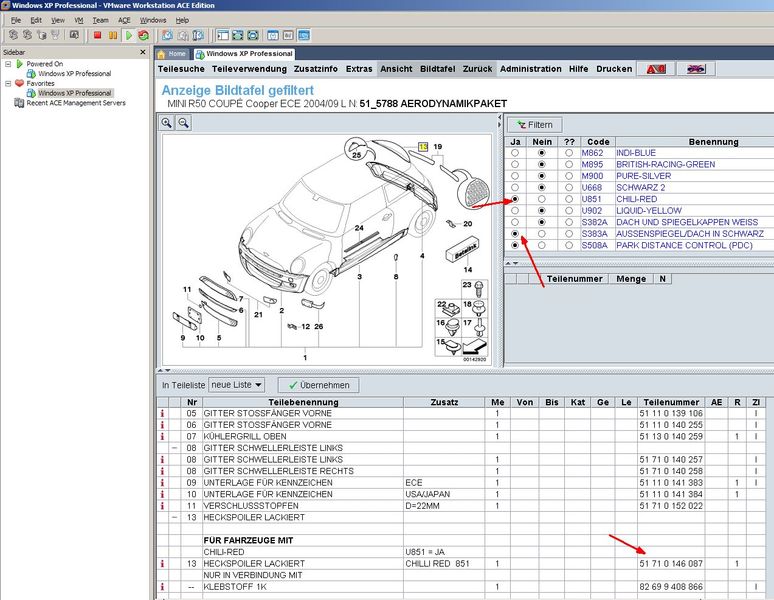The width and height of the screenshot is (774, 600).
Task: Open info icon for HECKSPOILER LACKIERT CHILLI RED row
Action: [162, 563]
